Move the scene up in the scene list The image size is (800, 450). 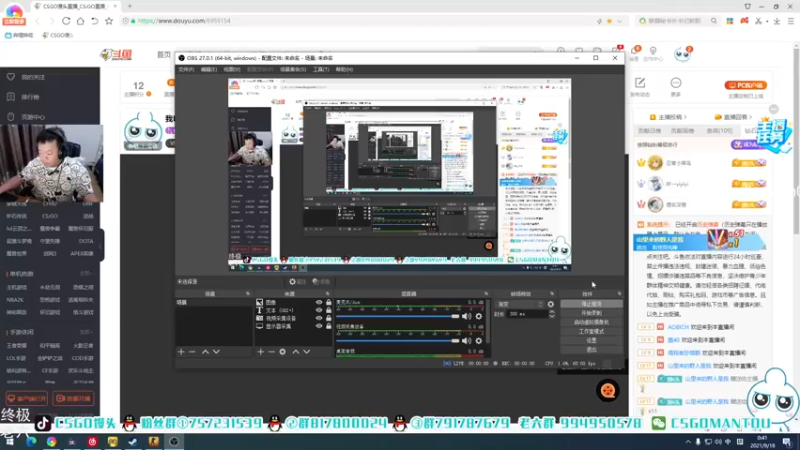click(205, 352)
